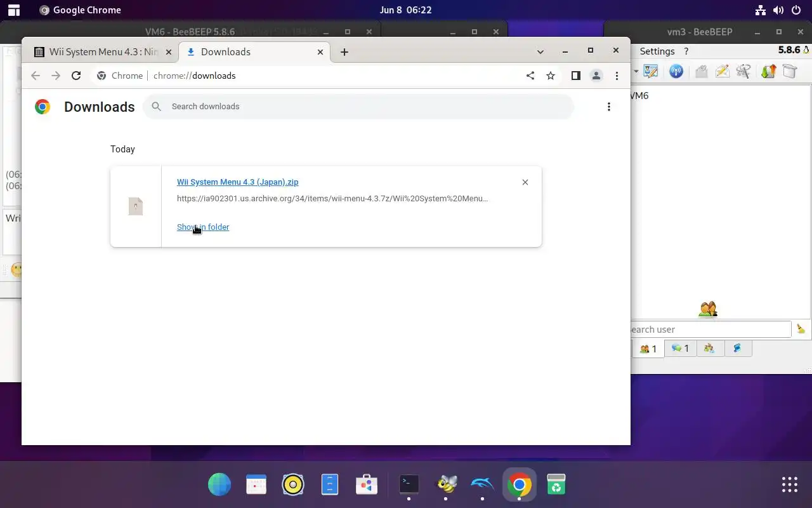The height and width of the screenshot is (508, 812).
Task: Click BeeBEEP greyed envelope message icon
Action: (x=701, y=71)
